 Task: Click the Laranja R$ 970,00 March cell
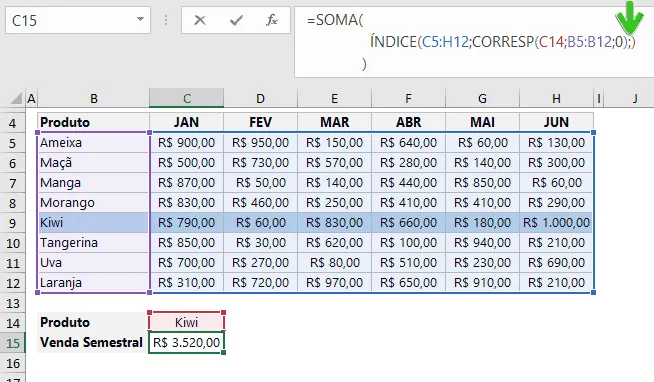point(334,282)
